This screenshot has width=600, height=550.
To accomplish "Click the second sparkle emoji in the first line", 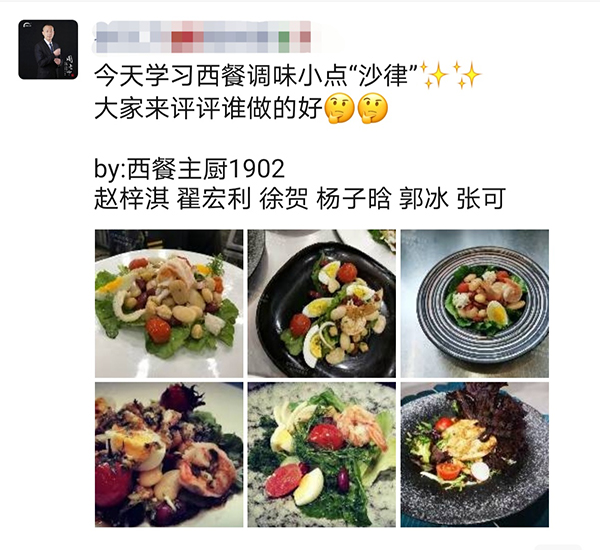I will tap(467, 75).
